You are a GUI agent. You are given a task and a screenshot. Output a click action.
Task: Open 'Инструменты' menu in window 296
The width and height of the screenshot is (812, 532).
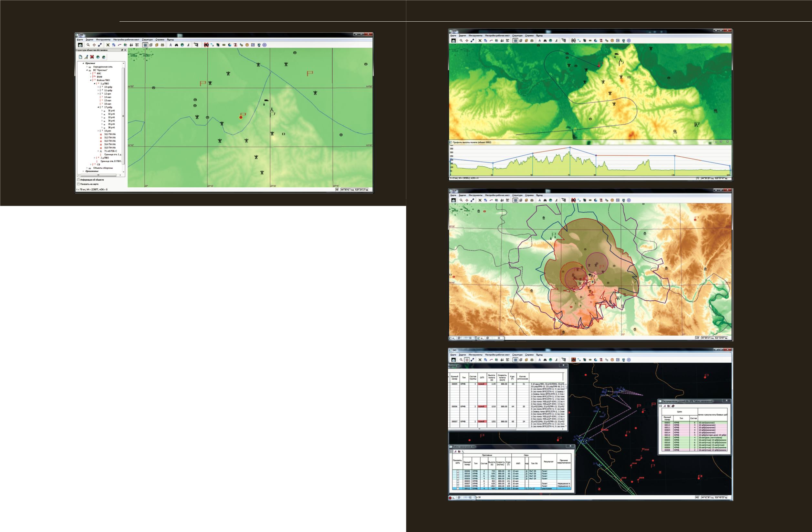[x=103, y=40]
